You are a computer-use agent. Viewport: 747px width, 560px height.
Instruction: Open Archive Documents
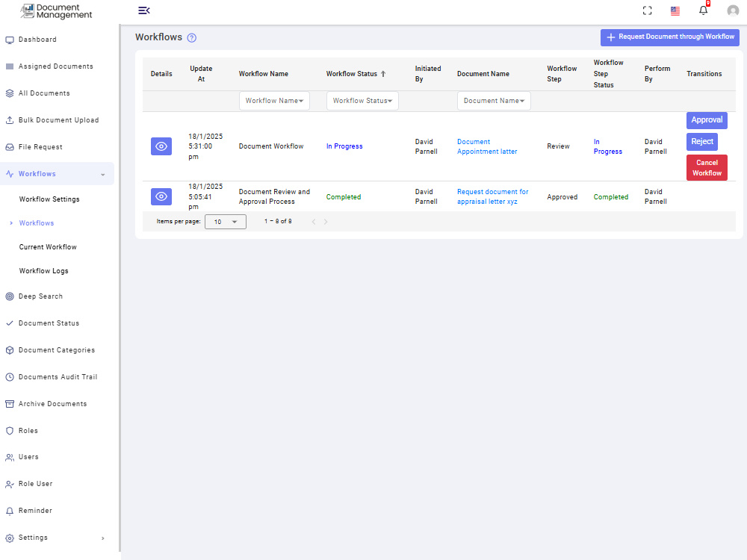[52, 404]
